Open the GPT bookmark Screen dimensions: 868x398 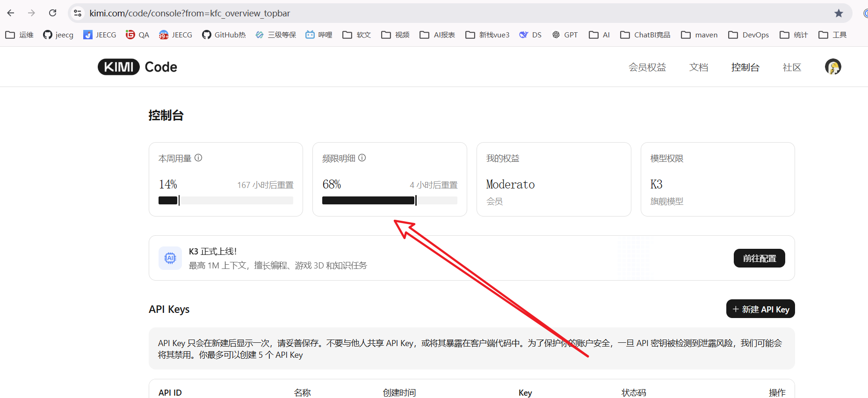pos(565,35)
